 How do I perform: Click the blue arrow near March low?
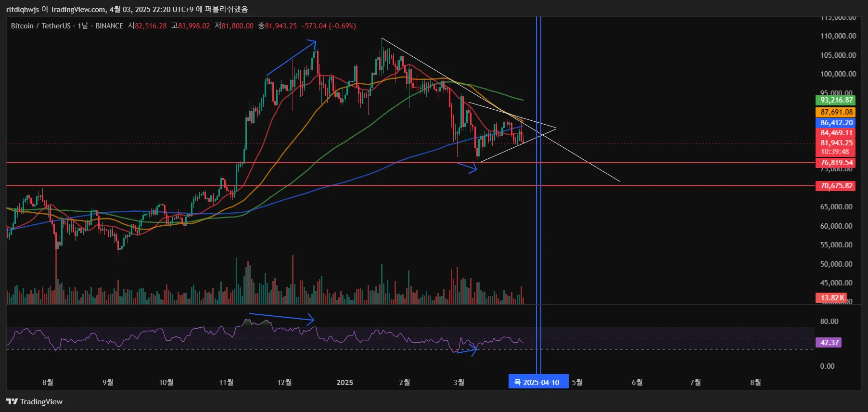pyautogui.click(x=466, y=167)
